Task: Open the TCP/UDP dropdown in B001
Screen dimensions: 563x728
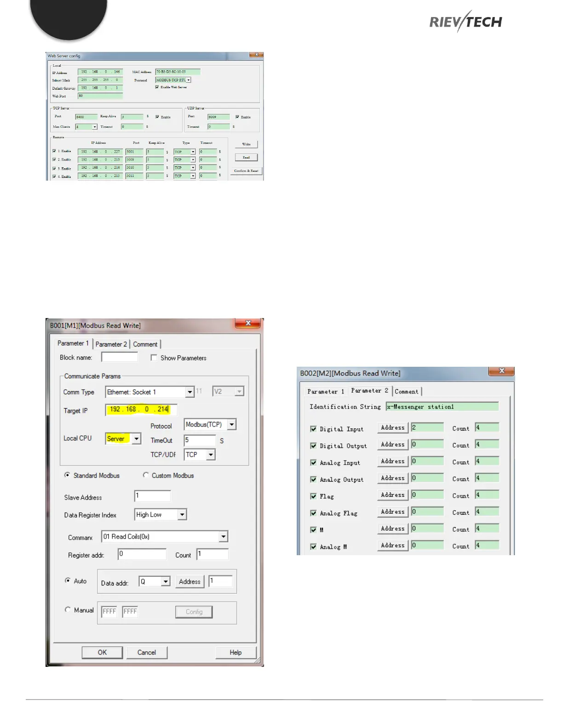Action: (x=211, y=455)
